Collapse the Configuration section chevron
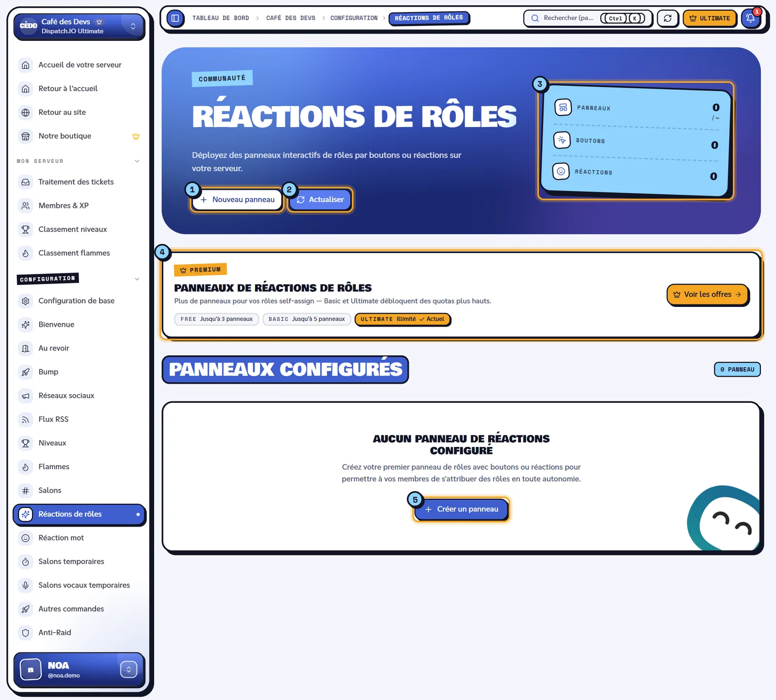Viewport: 776px width, 700px height. [x=137, y=279]
